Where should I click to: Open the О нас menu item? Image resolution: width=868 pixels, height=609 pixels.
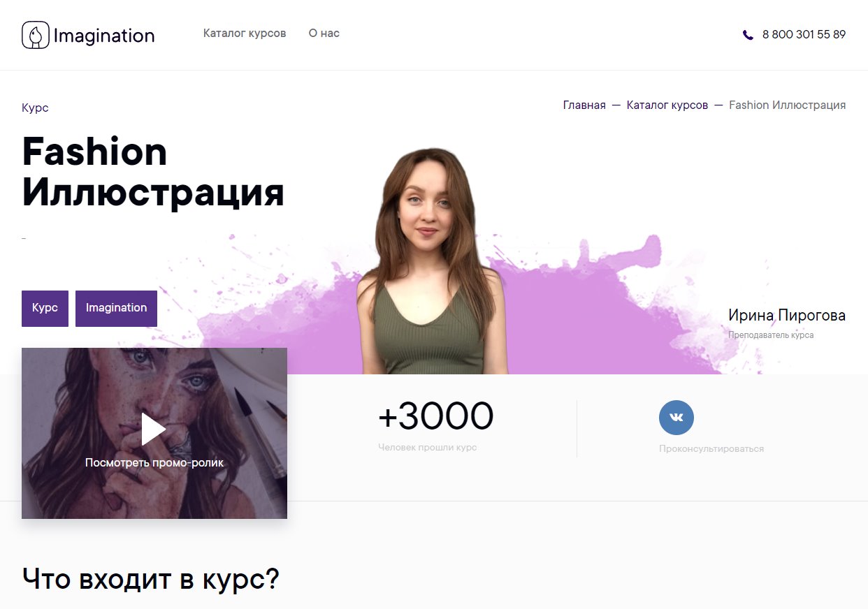point(324,34)
